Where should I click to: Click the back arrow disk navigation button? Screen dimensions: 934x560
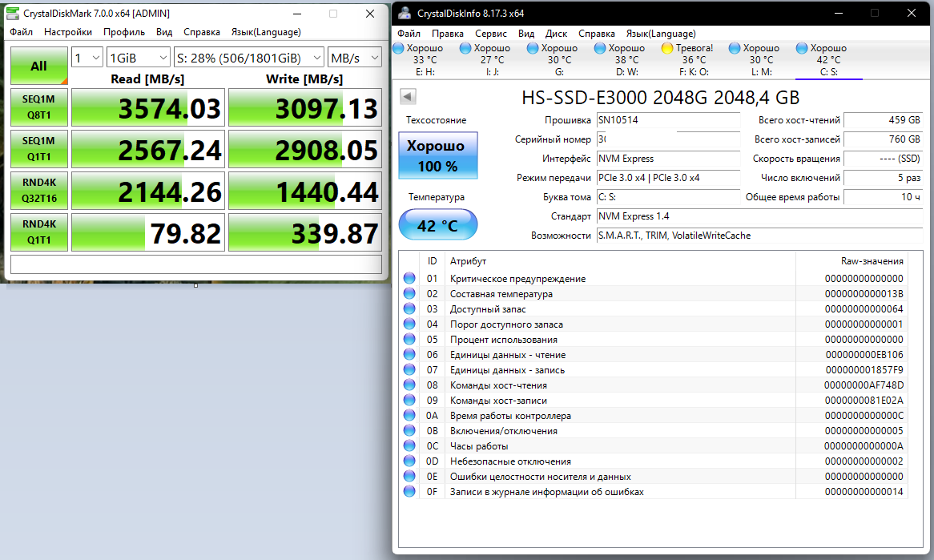(408, 96)
